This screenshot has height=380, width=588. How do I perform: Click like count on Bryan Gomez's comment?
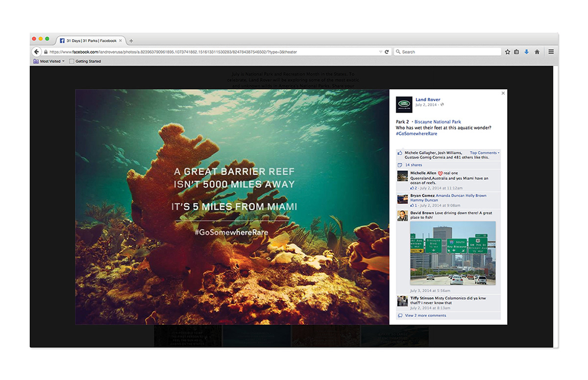click(x=414, y=206)
